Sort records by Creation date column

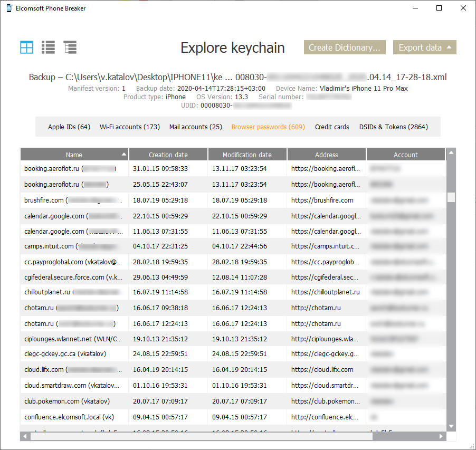point(168,154)
